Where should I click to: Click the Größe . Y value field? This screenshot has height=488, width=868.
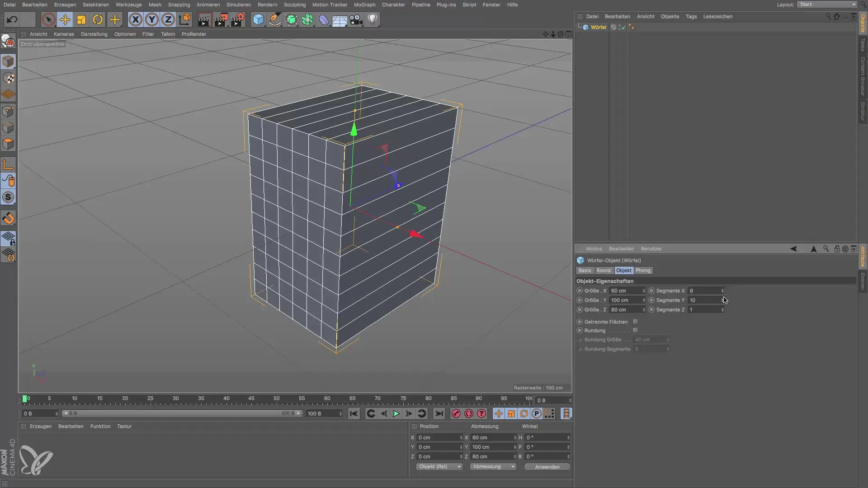pyautogui.click(x=625, y=300)
